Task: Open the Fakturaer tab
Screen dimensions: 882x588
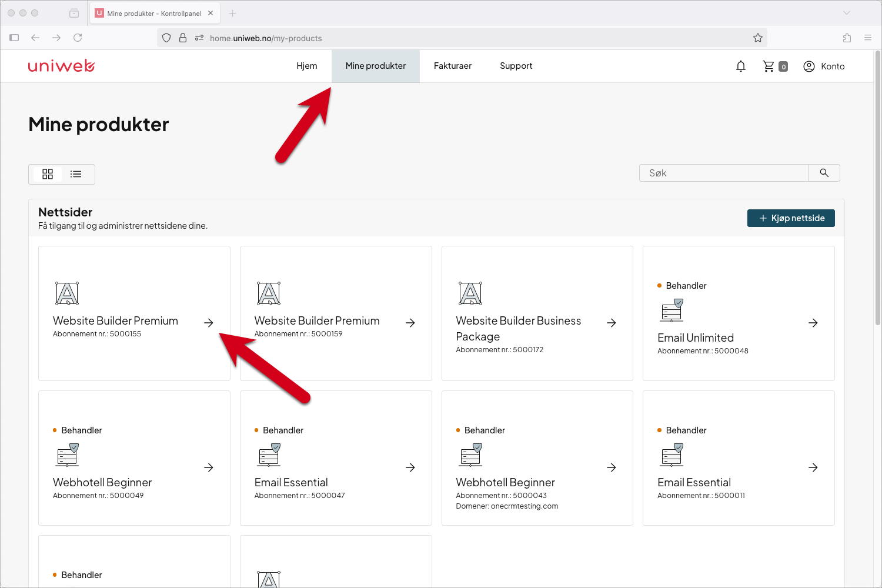Action: 453,66
